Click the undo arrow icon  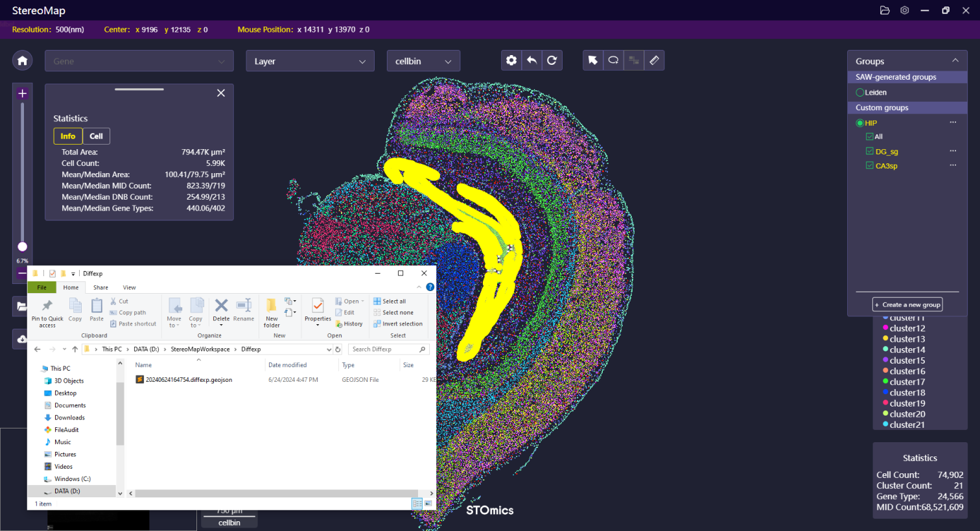click(531, 60)
